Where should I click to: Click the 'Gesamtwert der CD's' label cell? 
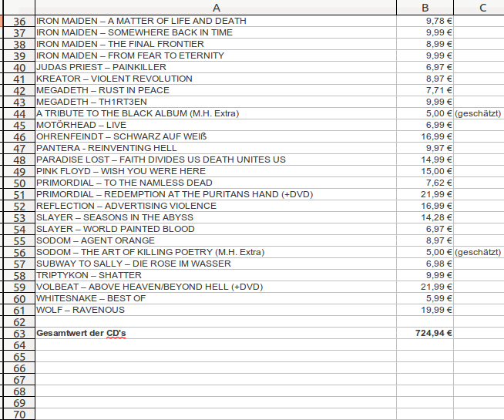point(216,333)
